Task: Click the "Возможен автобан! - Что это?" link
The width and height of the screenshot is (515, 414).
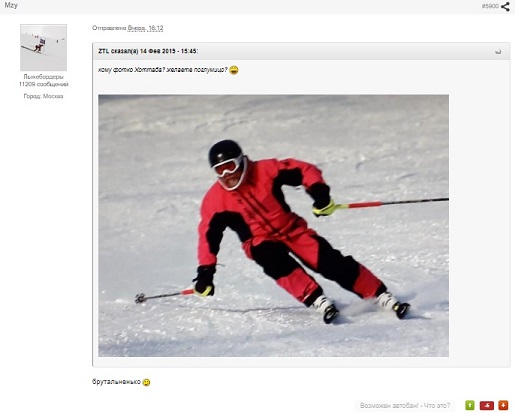Action: pyautogui.click(x=405, y=405)
